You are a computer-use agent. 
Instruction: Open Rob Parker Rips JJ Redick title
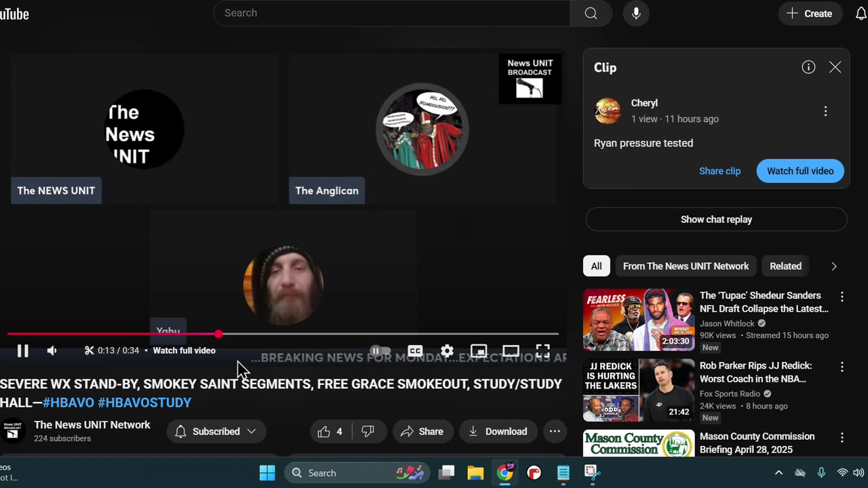click(755, 371)
